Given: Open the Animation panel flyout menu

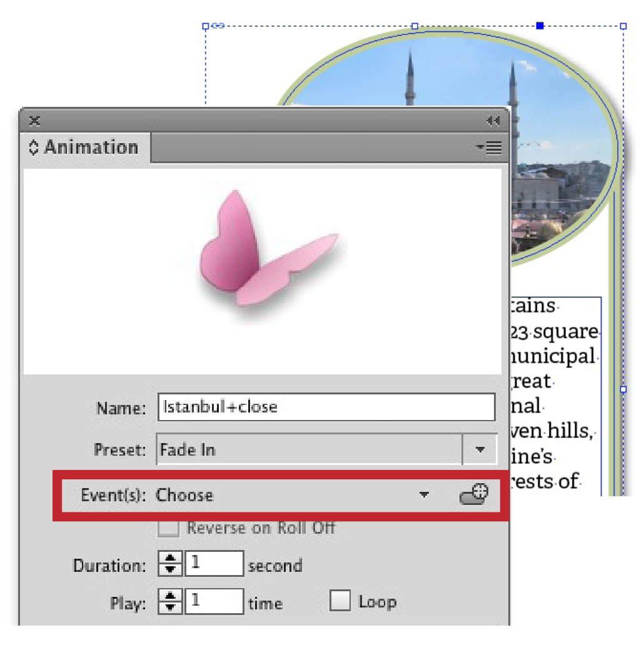Looking at the screenshot, I should pyautogui.click(x=490, y=147).
